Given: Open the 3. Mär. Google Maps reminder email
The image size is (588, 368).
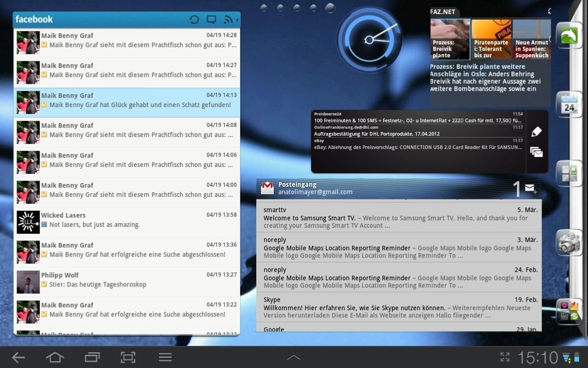Looking at the screenshot, I should 399,247.
